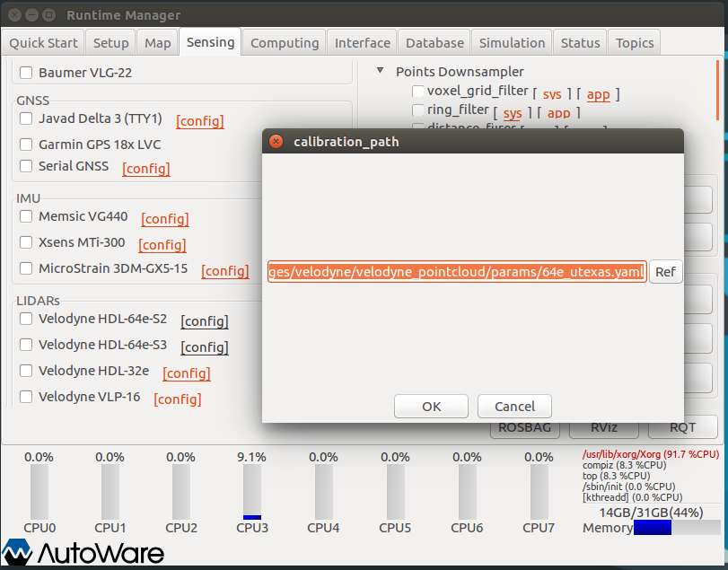Click sys link for ring_filter
The height and width of the screenshot is (570, 728).
pyautogui.click(x=513, y=114)
